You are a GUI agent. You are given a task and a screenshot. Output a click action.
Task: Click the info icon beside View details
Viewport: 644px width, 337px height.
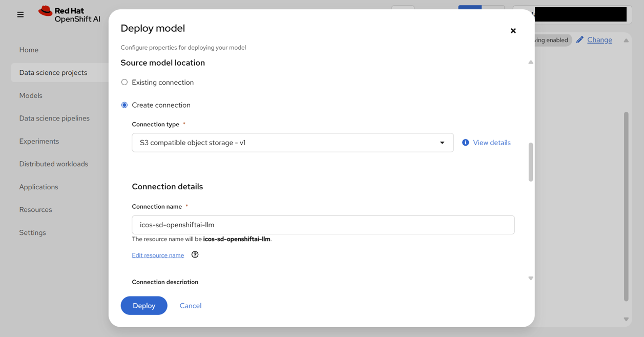[x=465, y=143]
